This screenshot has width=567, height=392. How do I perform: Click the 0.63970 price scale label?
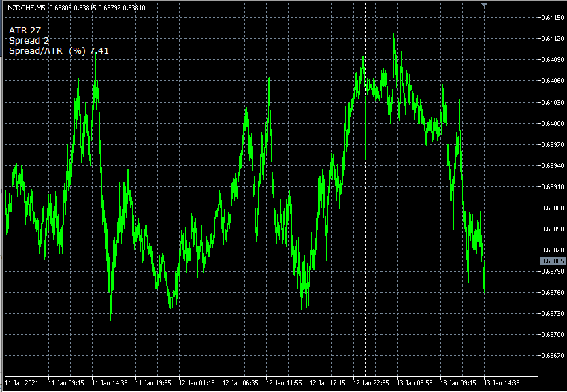coord(553,145)
